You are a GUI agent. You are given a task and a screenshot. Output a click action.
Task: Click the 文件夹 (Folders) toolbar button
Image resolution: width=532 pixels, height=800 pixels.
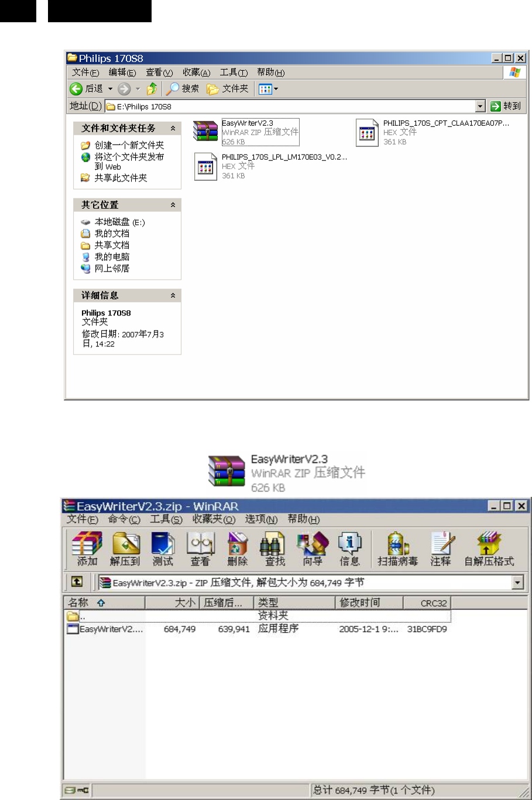(x=228, y=88)
